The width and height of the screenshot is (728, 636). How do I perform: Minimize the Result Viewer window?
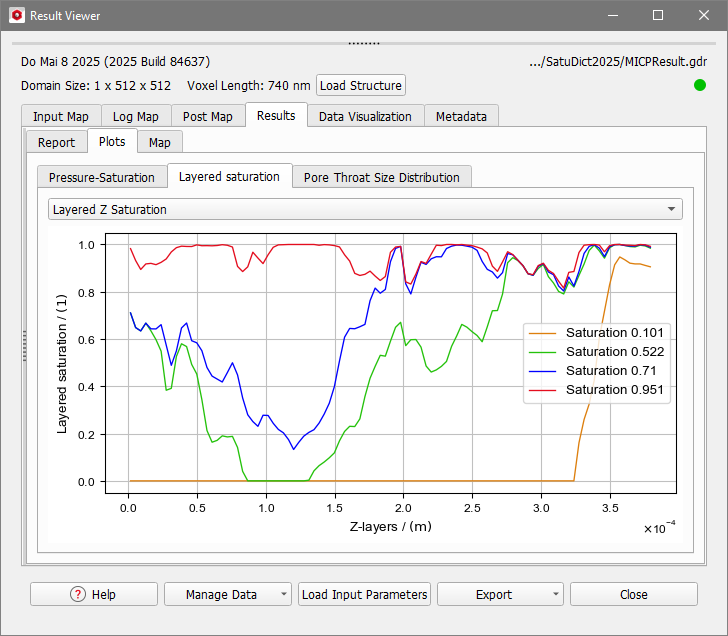point(613,15)
